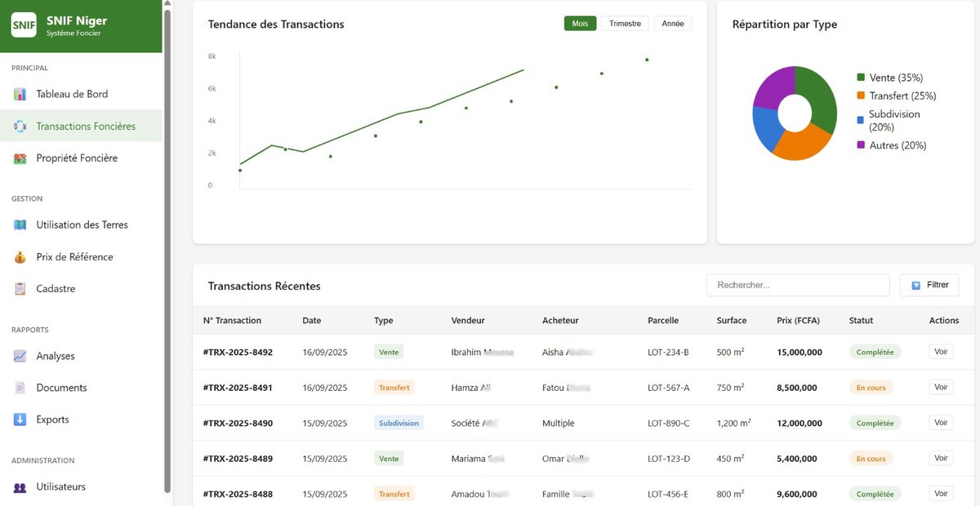Click Voir for transaction #TRX-2025-8491
The height and width of the screenshot is (506, 980).
941,387
